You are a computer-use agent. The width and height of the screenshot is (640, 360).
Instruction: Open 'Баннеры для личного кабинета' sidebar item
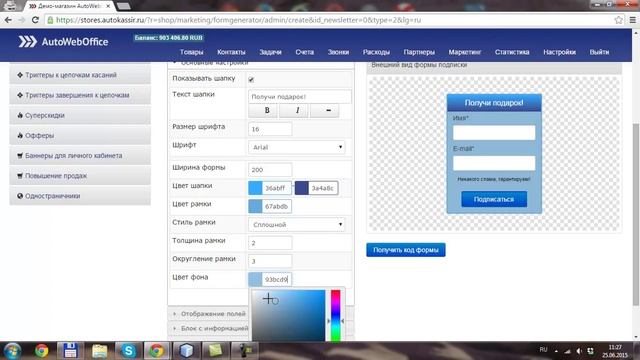[x=80, y=156]
